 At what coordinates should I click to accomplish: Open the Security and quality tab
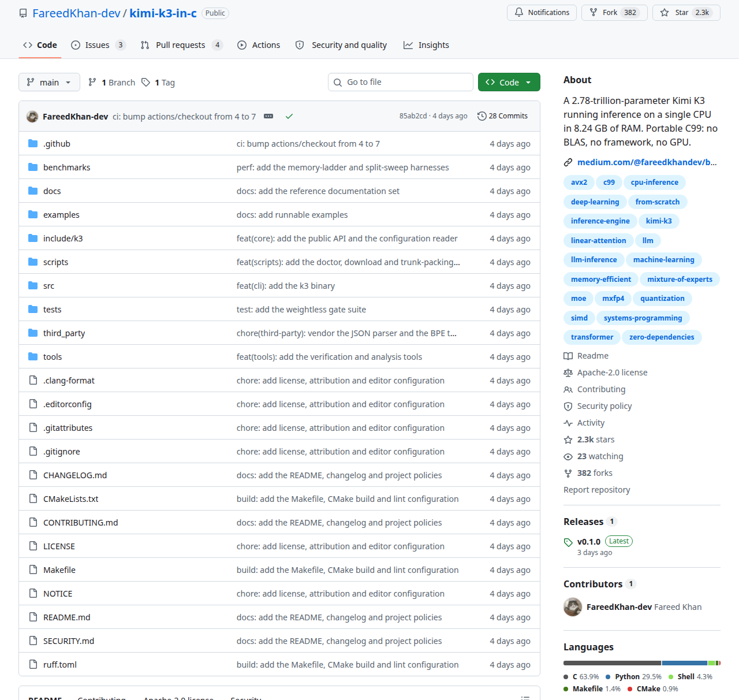[x=341, y=45]
